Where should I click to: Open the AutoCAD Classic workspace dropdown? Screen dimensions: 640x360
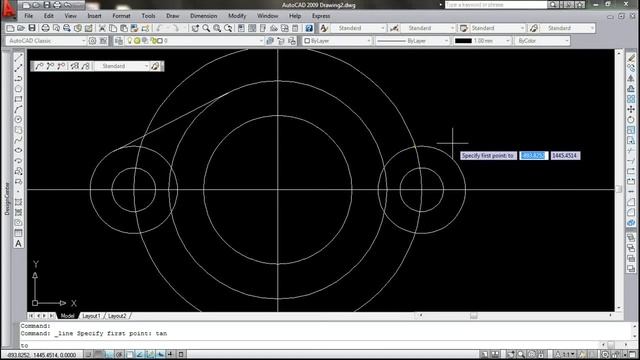click(46, 41)
